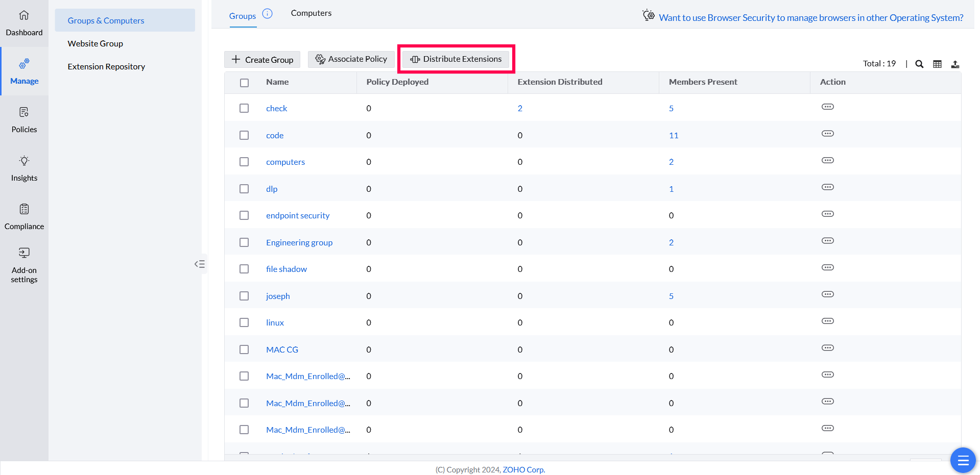This screenshot has width=980, height=475.
Task: Switch to the Computers tab
Action: tap(311, 13)
